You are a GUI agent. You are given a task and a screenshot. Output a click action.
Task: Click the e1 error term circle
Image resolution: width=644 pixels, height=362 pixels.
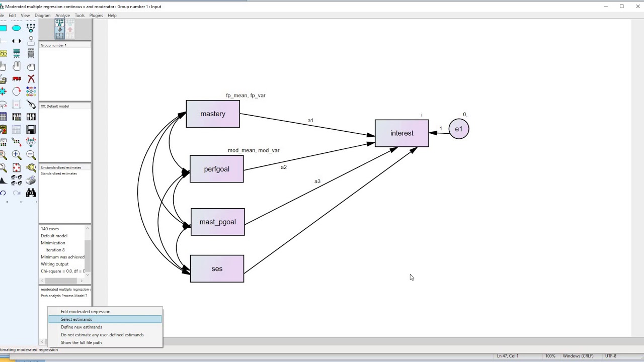tap(459, 129)
